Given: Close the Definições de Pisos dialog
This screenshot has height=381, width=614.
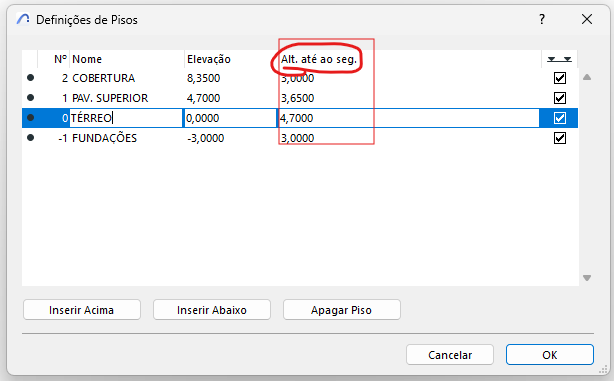Looking at the screenshot, I should [587, 19].
